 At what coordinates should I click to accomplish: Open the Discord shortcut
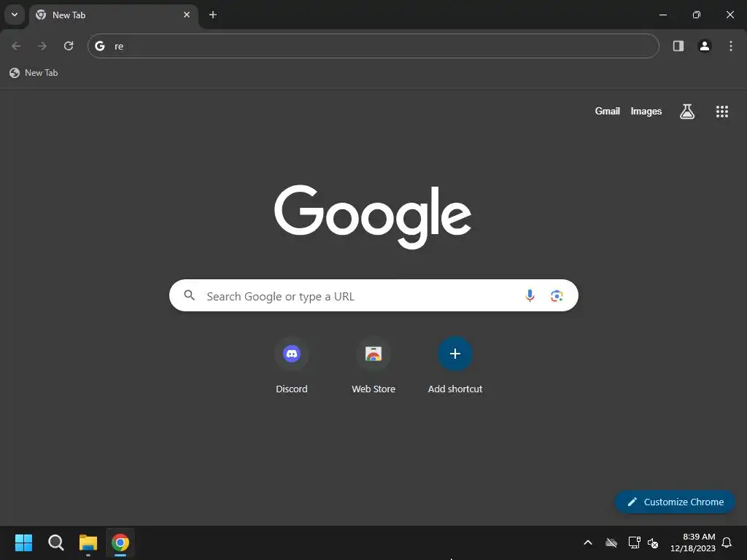[x=292, y=366]
